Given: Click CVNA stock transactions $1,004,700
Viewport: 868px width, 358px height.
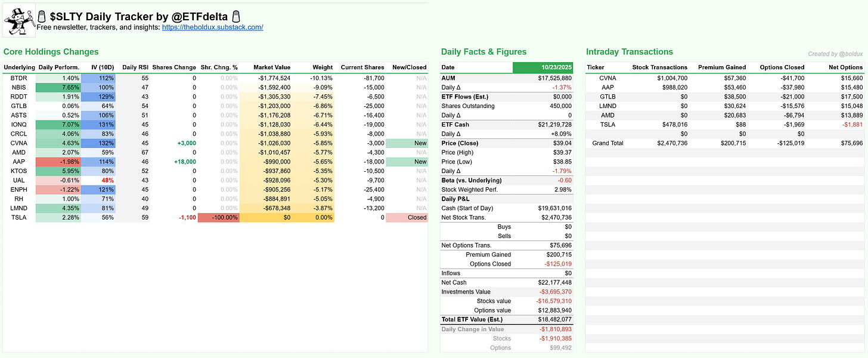Looking at the screenshot, I should pyautogui.click(x=671, y=78).
